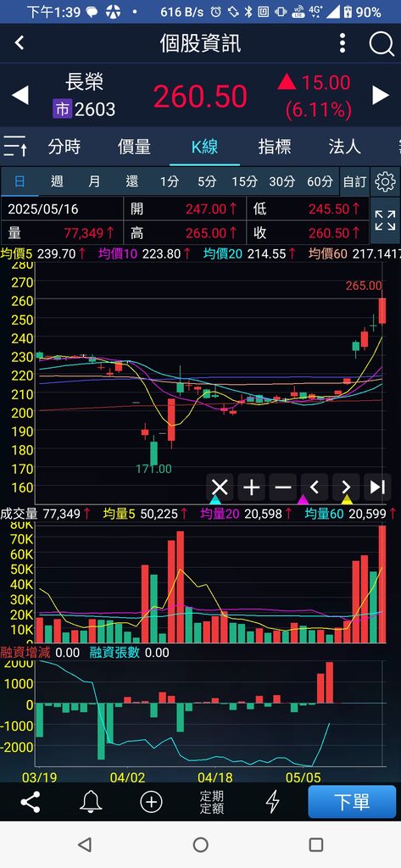Open the tab sort list icon
The width and height of the screenshot is (401, 868).
point(15,146)
